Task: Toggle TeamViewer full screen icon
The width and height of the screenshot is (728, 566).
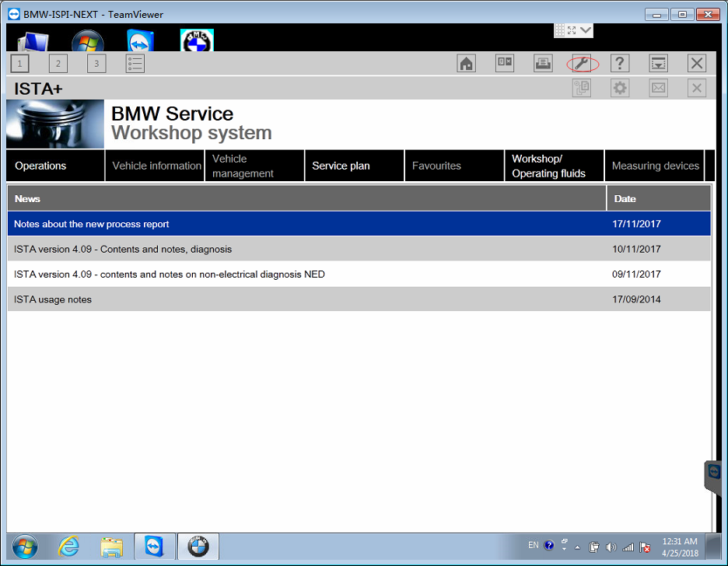Action: (572, 30)
